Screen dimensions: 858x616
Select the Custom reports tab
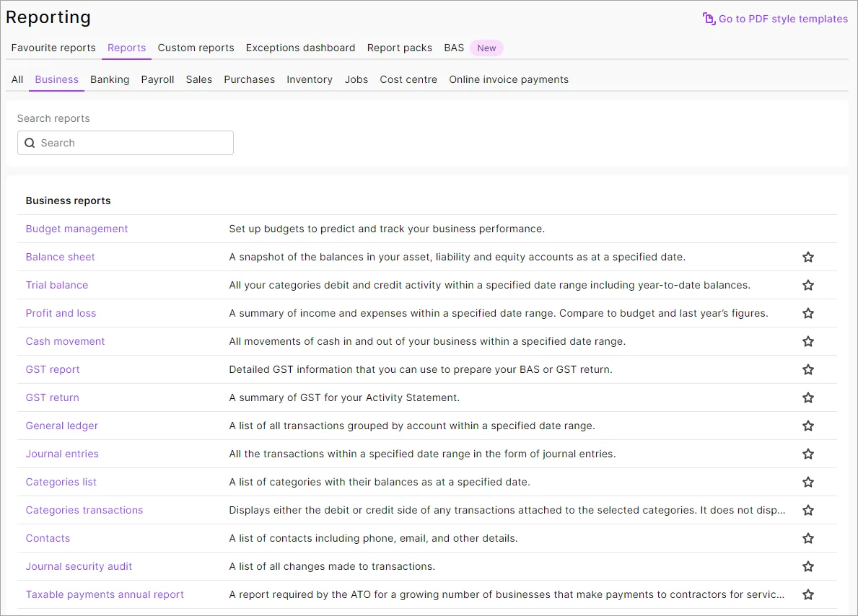(x=196, y=48)
